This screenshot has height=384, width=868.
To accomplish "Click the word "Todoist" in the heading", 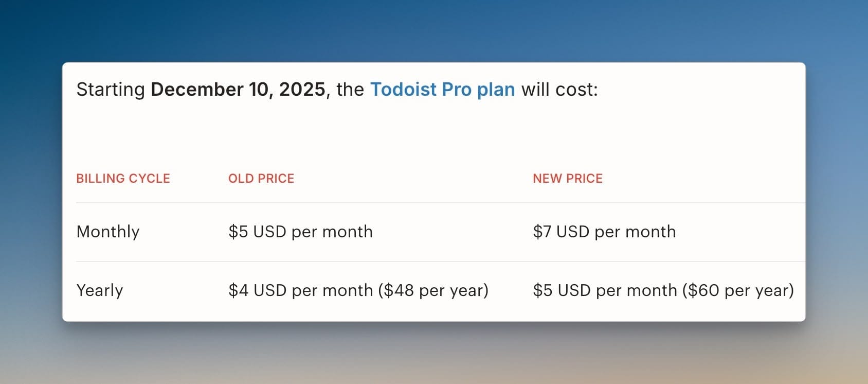I will tap(403, 90).
